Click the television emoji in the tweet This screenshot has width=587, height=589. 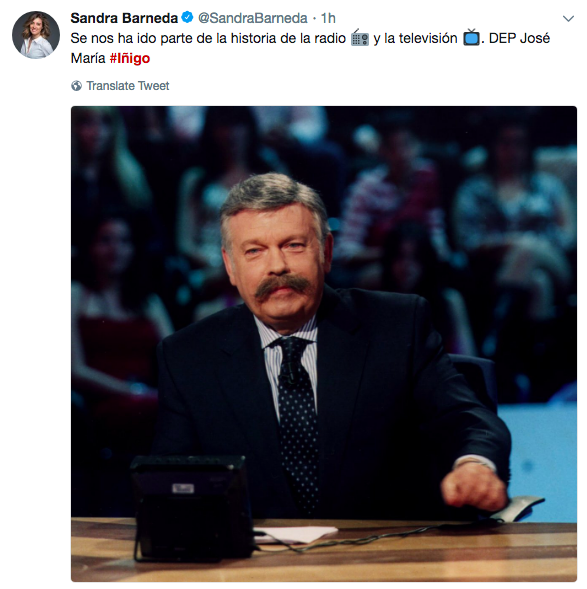click(x=471, y=38)
